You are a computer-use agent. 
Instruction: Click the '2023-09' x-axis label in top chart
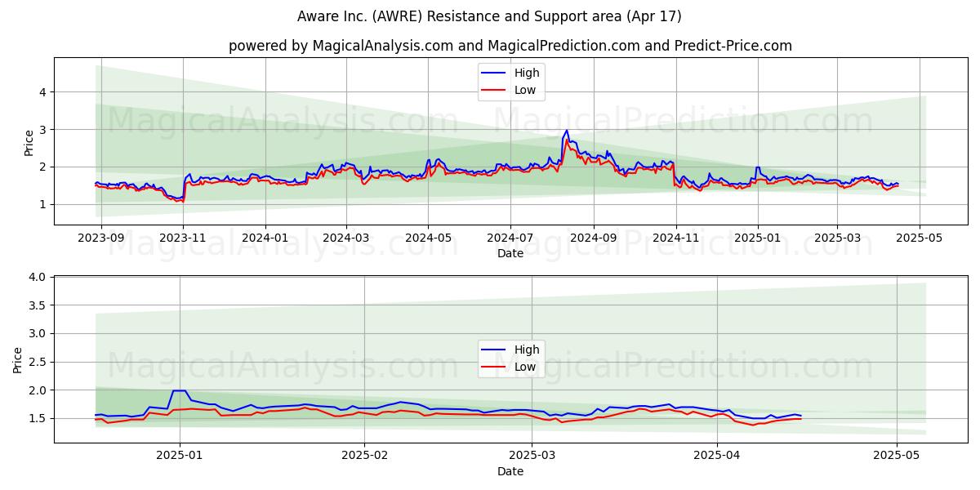pyautogui.click(x=101, y=240)
